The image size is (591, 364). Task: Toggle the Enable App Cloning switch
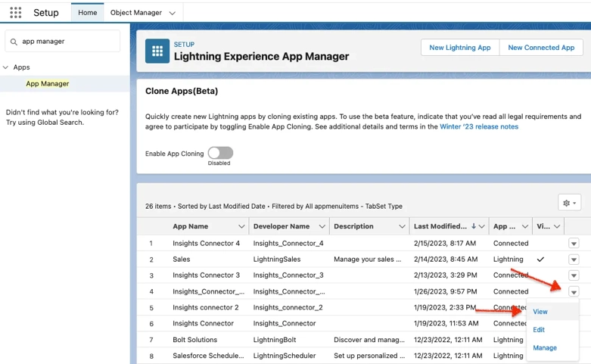220,153
